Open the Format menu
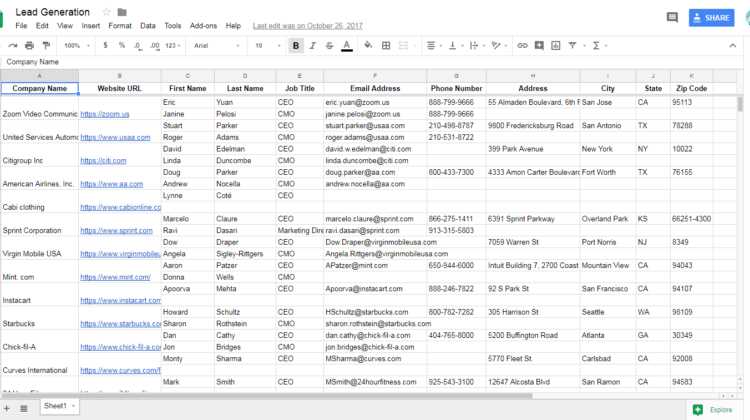This screenshot has width=750, height=420. 120,26
